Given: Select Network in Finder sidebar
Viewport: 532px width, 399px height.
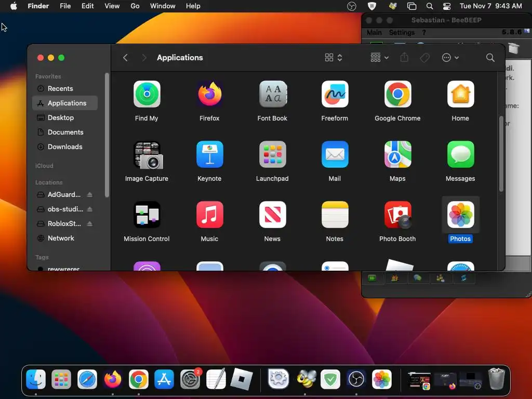Looking at the screenshot, I should [x=65, y=238].
